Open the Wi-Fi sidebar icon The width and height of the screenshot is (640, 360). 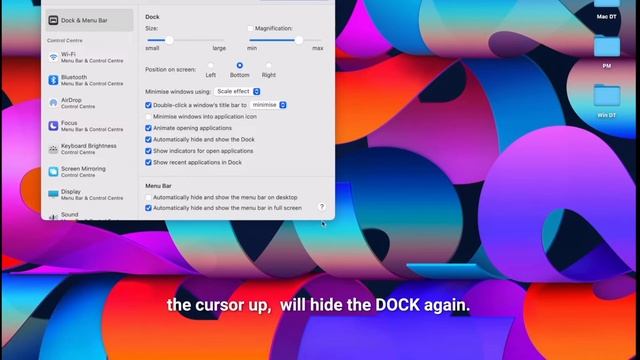tap(53, 57)
